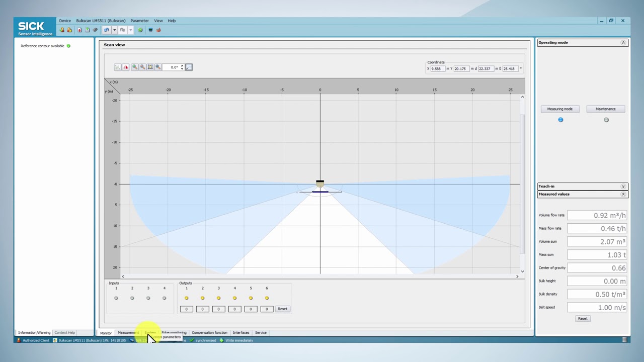Open the View menu
Viewport: 644px width, 362px height.
[x=158, y=21]
